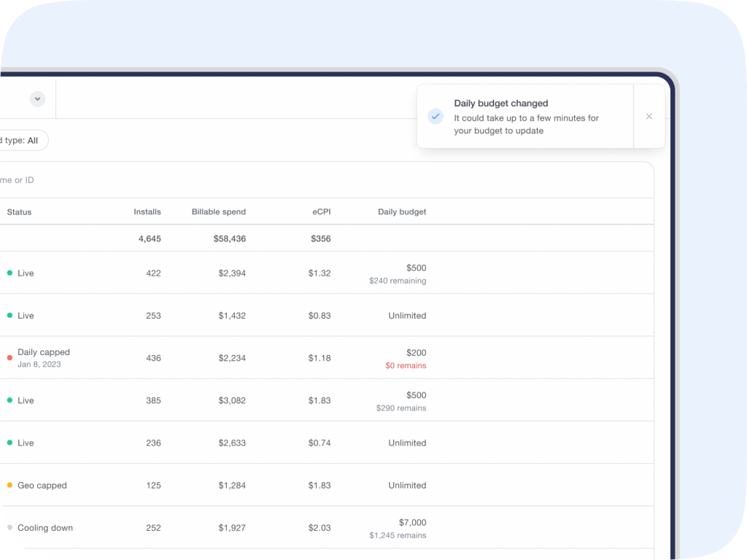Click the red $0 remains text

click(406, 366)
